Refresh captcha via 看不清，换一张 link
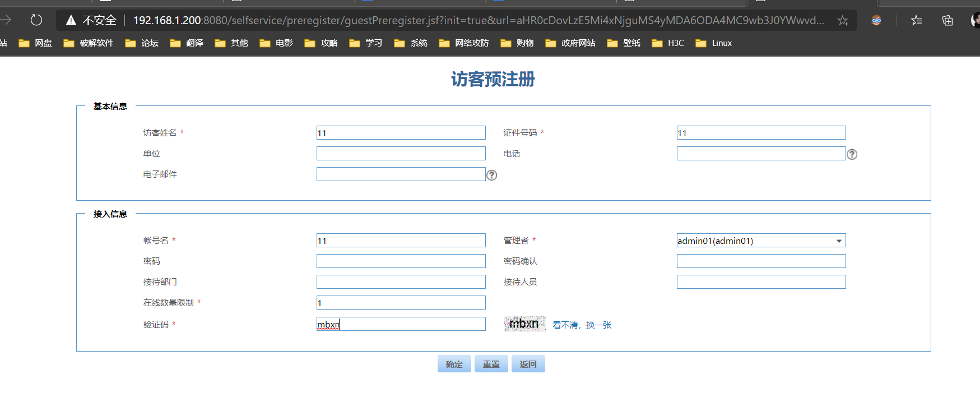 (582, 325)
